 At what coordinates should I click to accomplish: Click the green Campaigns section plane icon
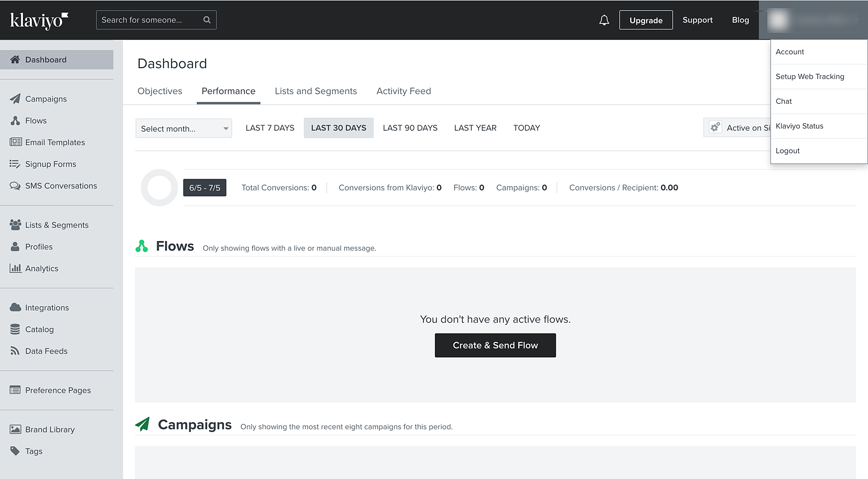(143, 424)
